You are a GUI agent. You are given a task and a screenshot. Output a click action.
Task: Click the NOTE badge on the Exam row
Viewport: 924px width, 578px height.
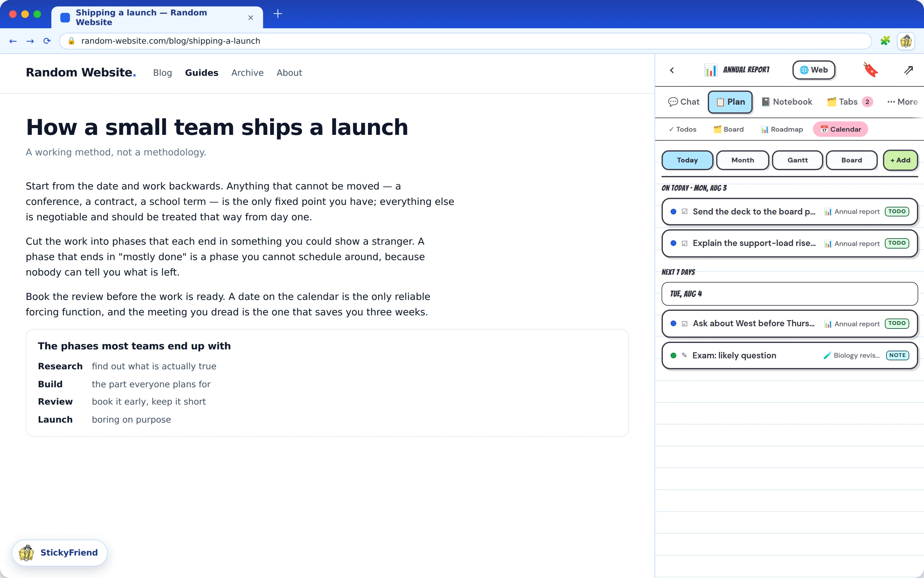(x=897, y=355)
